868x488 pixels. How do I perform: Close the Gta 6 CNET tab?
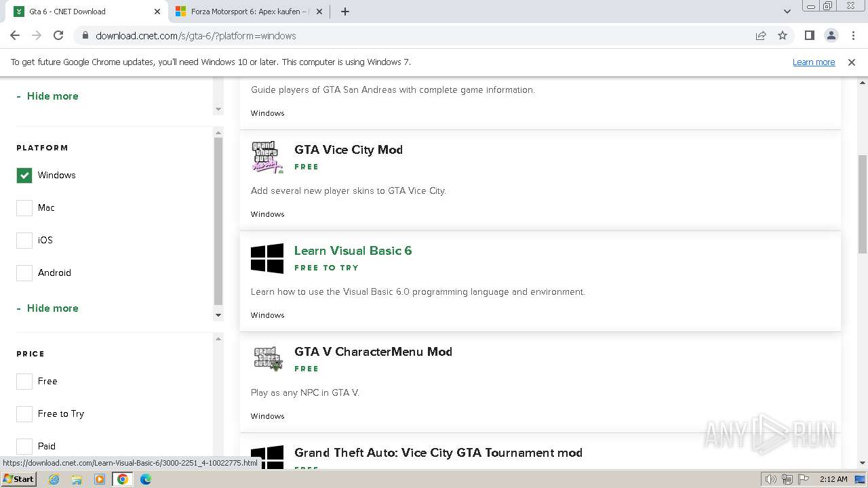coord(157,12)
